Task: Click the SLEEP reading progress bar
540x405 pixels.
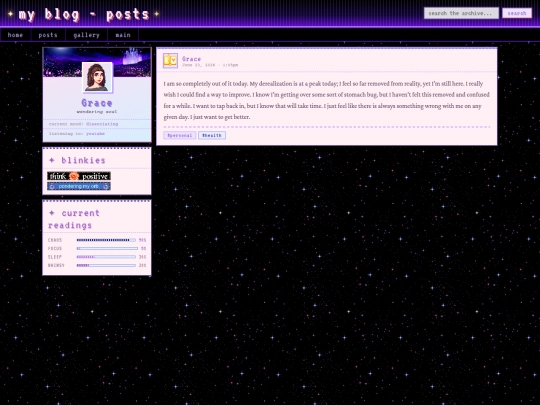Action: [x=106, y=257]
